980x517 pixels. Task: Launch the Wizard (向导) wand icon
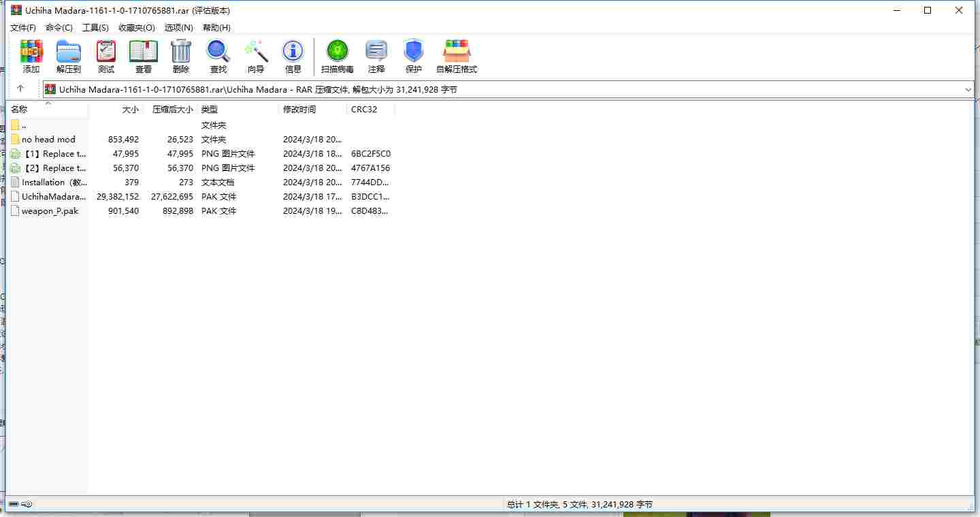click(256, 52)
